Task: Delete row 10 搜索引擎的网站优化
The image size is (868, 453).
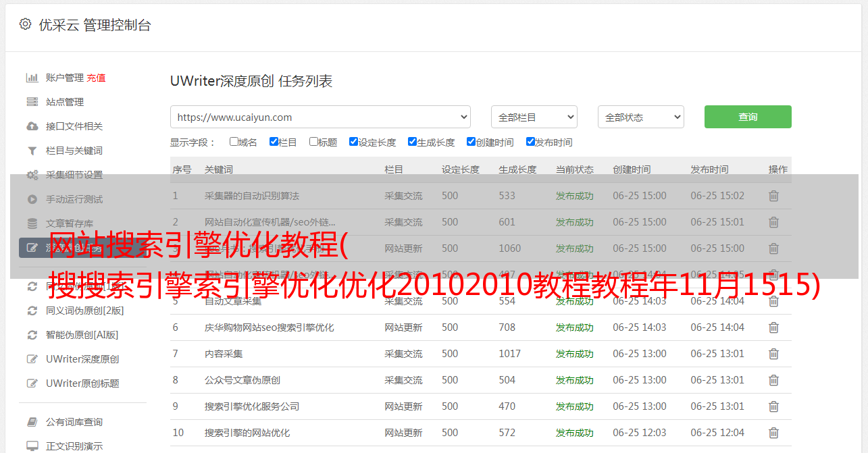Action: [x=774, y=433]
